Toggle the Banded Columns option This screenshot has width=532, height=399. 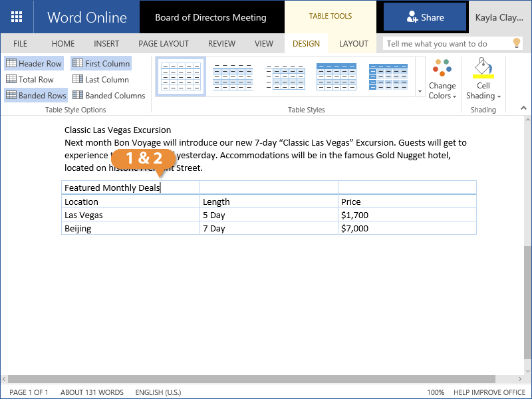108,96
